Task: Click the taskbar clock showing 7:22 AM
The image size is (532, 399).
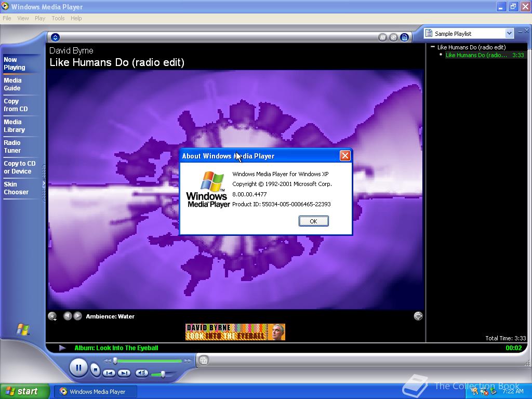Action: [x=513, y=391]
